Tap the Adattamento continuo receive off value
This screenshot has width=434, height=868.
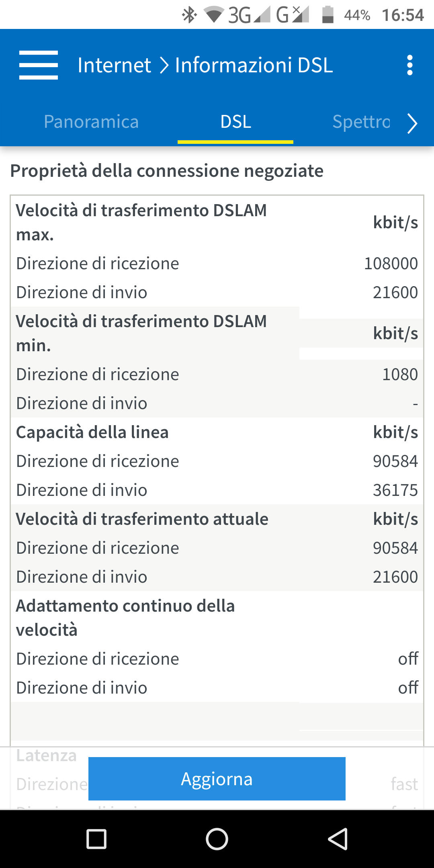408,659
